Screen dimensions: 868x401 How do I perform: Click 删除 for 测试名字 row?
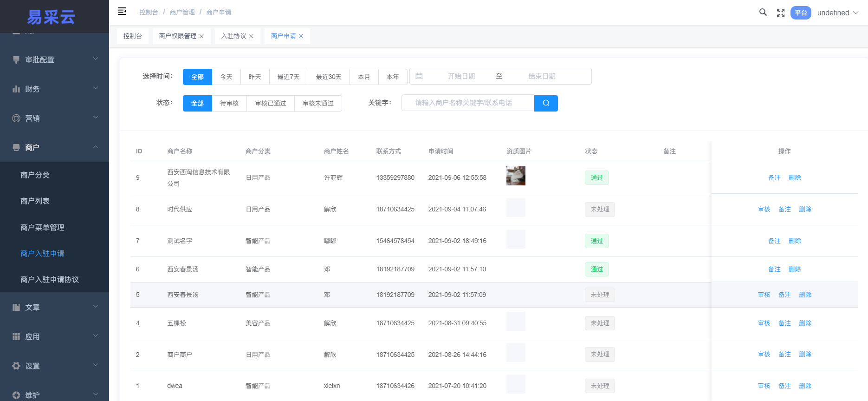click(795, 241)
